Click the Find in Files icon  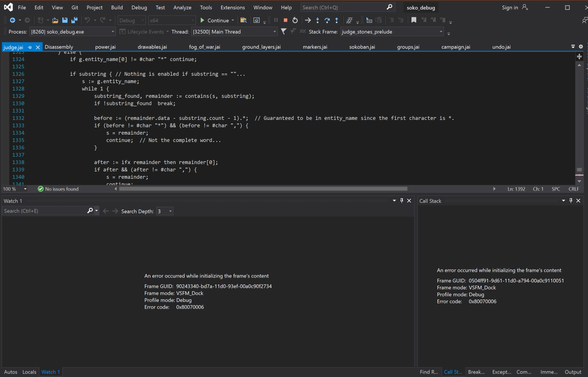point(243,20)
